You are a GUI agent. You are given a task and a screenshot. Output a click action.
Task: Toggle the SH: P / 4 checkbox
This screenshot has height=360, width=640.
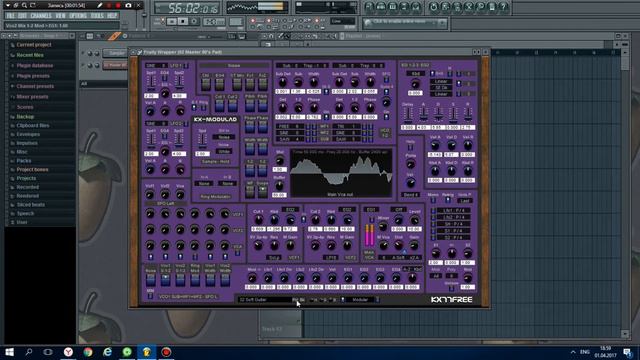433,224
